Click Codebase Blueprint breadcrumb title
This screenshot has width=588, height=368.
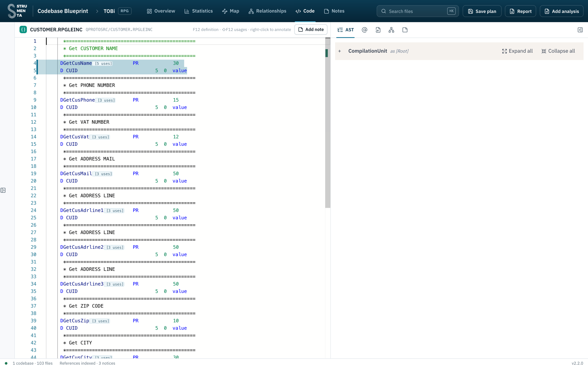click(x=63, y=11)
